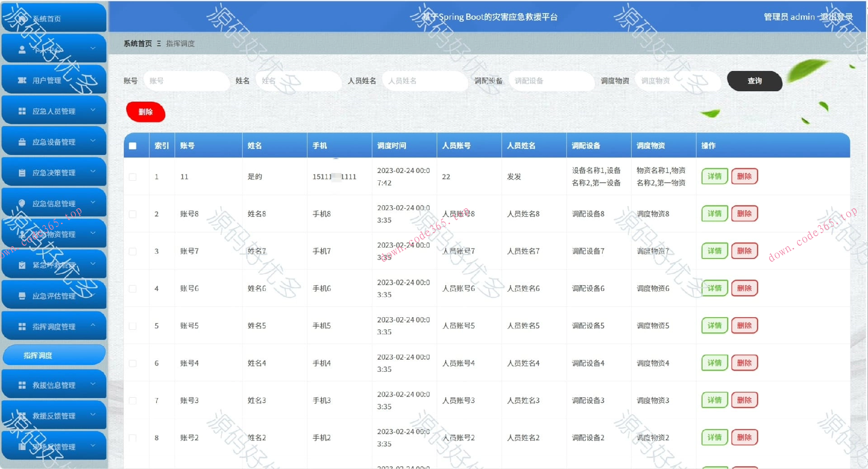This screenshot has width=868, height=469.
Task: Check the checkbox for 账号5 row
Action: pyautogui.click(x=132, y=325)
